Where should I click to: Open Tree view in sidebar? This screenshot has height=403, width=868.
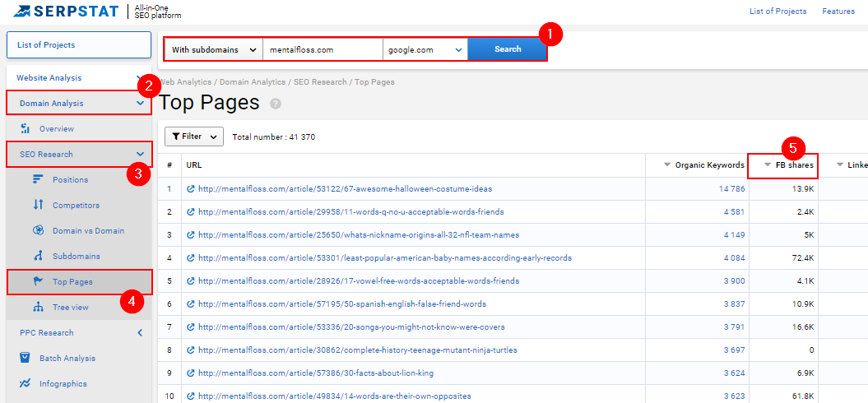click(70, 308)
